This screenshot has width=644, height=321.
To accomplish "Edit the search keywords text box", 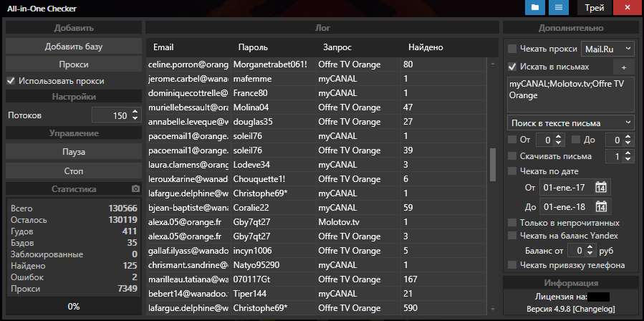I will 571,94.
